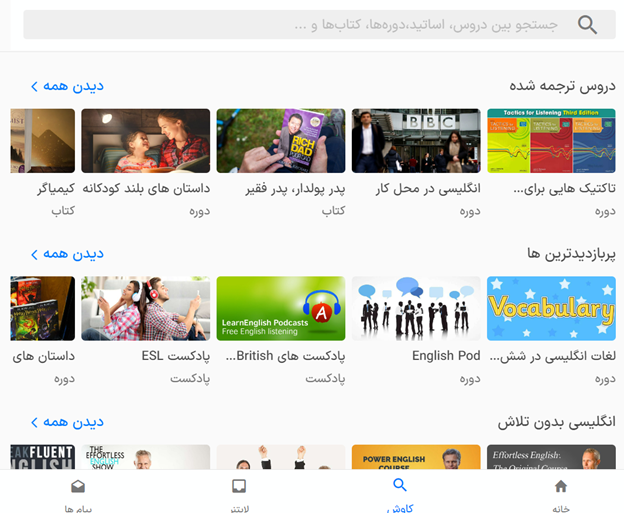Open Tactics for Listening course thumbnail

pyautogui.click(x=551, y=140)
